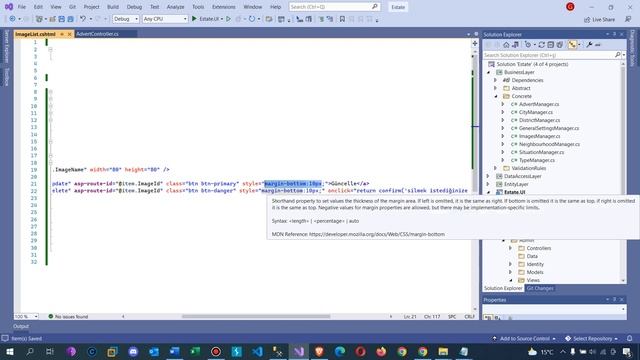Click Add to Source Control button
This screenshot has width=640, height=360.
pos(524,338)
